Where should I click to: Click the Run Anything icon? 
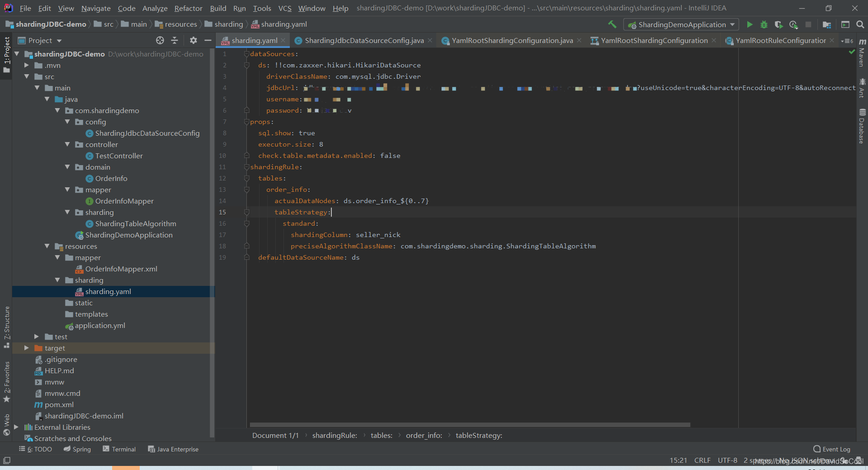(x=845, y=24)
